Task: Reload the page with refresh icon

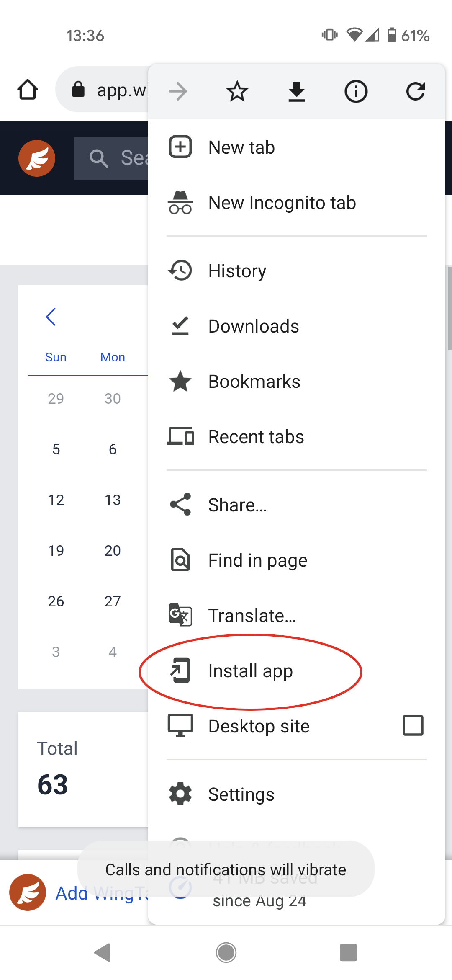Action: click(415, 91)
